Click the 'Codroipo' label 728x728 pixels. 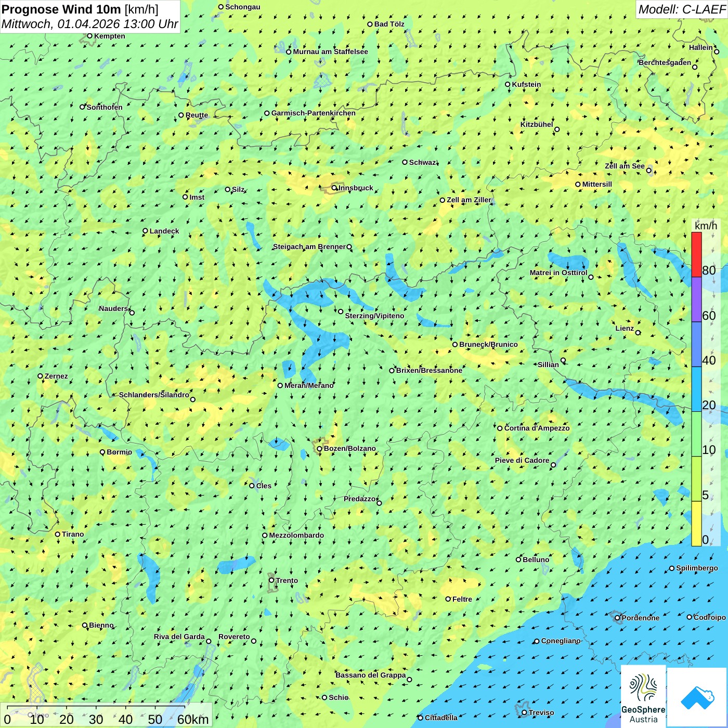pyautogui.click(x=710, y=617)
